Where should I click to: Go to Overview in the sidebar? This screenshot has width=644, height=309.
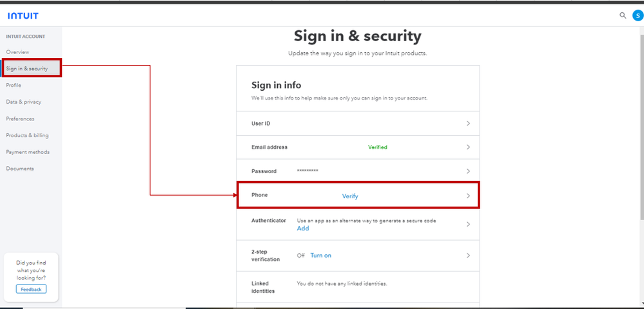[x=17, y=52]
